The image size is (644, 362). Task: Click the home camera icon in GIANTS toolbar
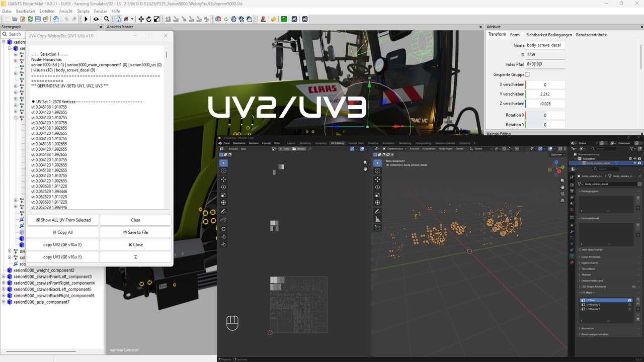click(118, 19)
